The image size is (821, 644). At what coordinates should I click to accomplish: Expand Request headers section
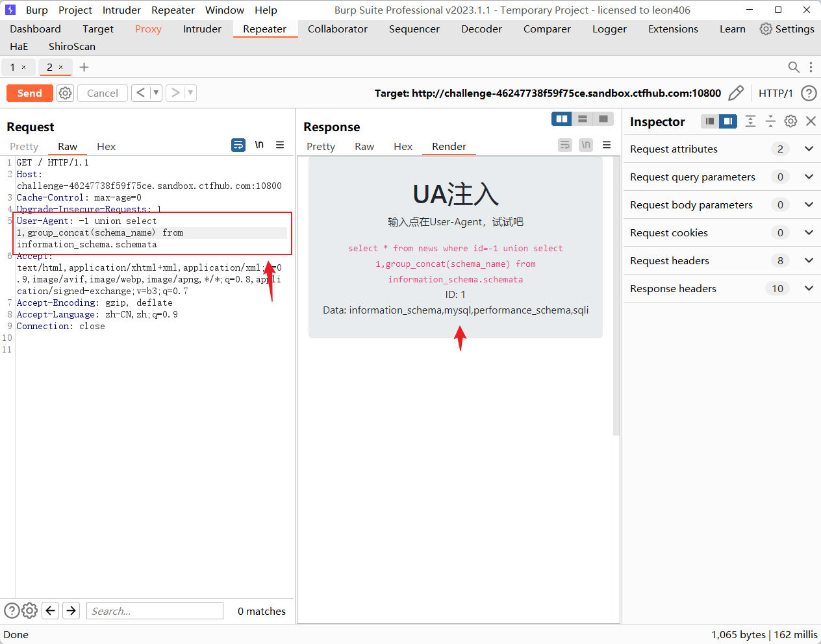809,260
